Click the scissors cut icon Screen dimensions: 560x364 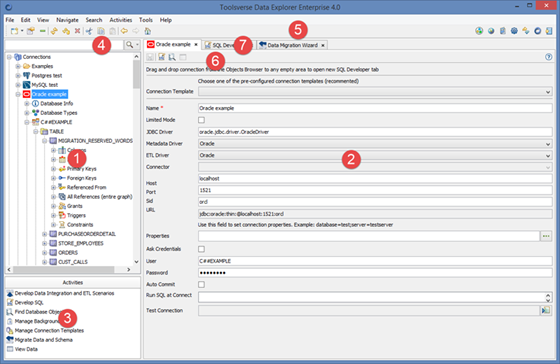(89, 31)
